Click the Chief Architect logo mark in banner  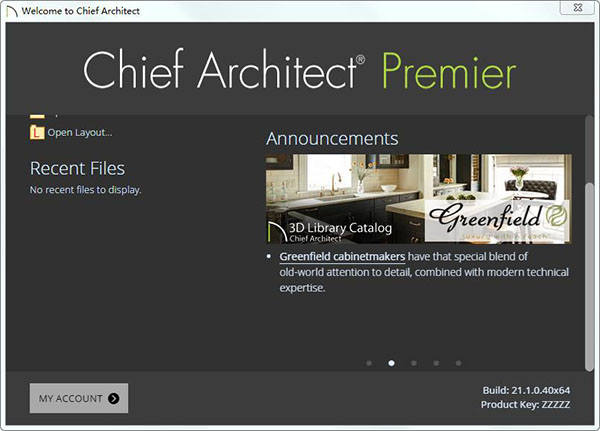[275, 232]
